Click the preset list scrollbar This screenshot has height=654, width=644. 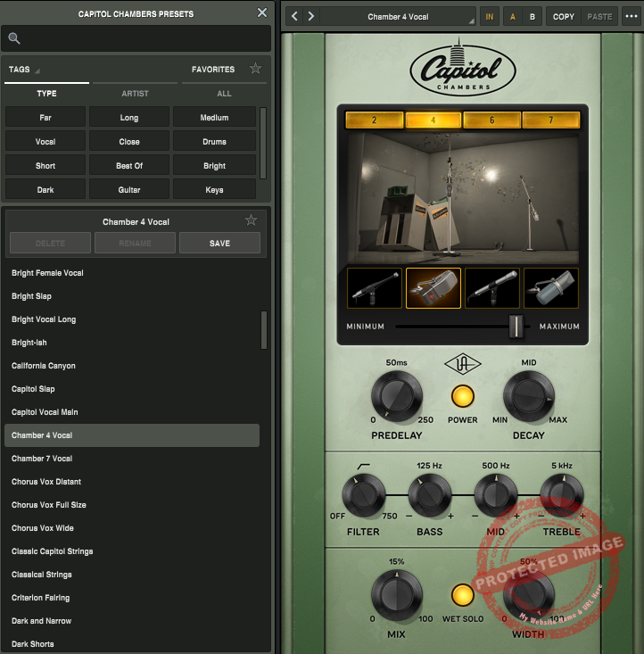264,329
